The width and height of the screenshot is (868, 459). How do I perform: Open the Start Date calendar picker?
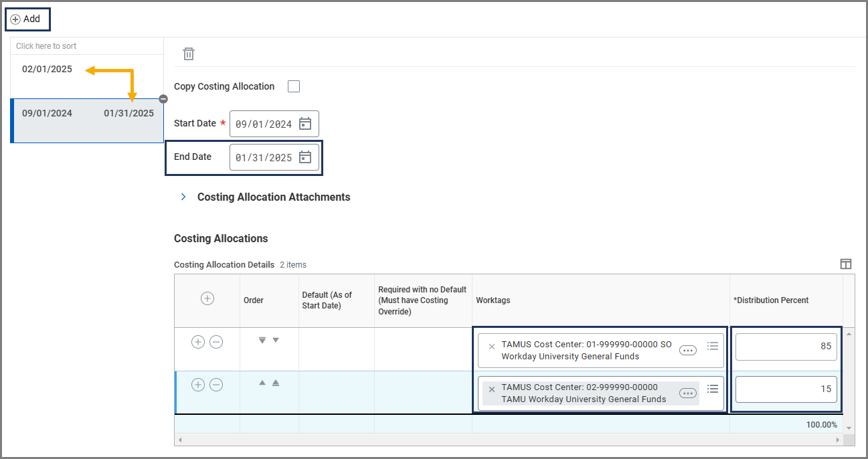click(x=305, y=124)
